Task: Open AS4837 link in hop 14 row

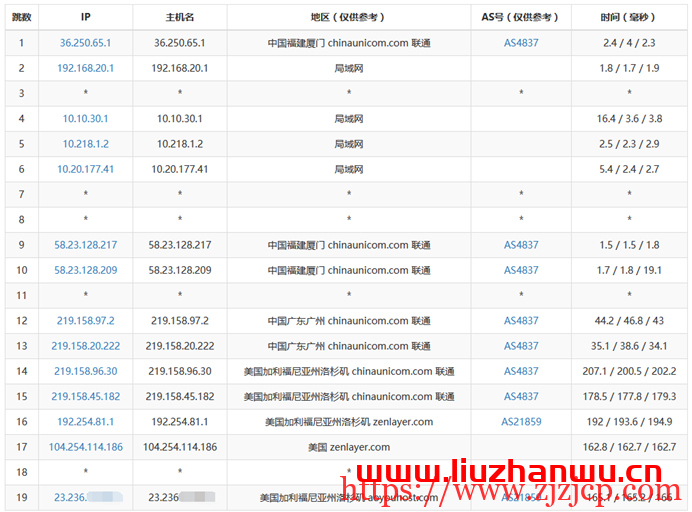Action: pos(521,371)
